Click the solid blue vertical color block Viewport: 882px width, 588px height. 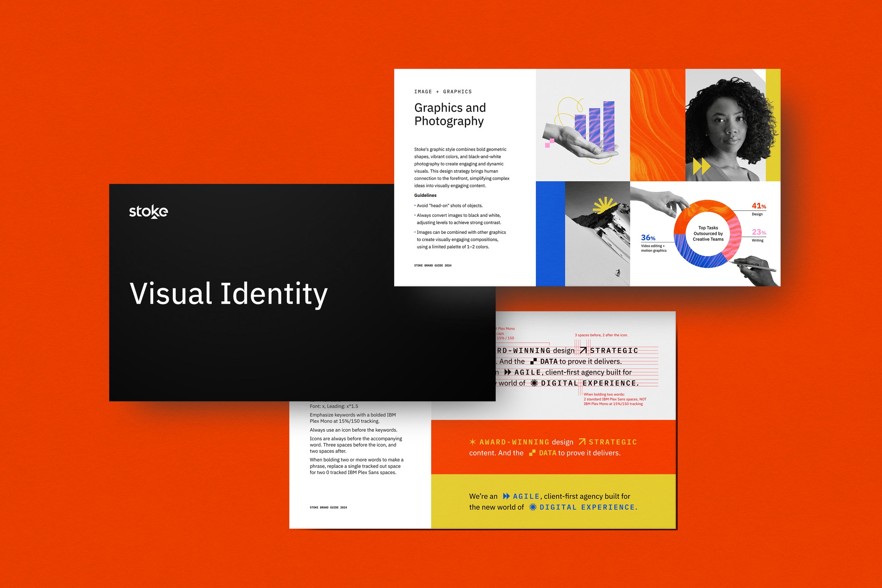pos(550,233)
